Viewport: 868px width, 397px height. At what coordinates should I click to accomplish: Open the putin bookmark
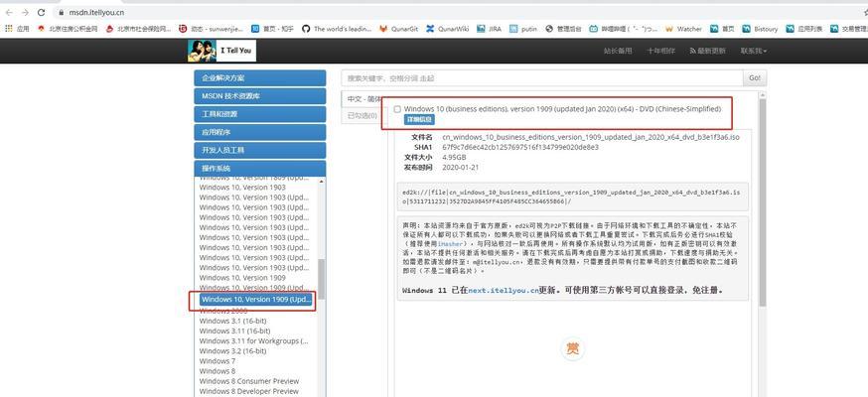tap(523, 29)
